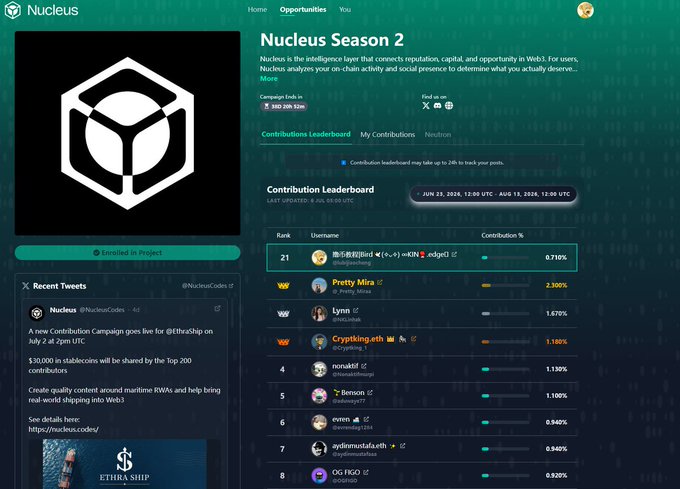680x489 pixels.
Task: Open the Nucleus X (Twitter) profile icon
Action: point(426,105)
